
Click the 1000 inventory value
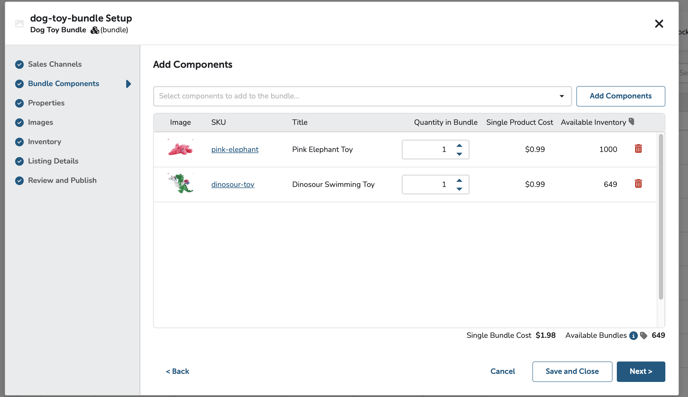608,149
